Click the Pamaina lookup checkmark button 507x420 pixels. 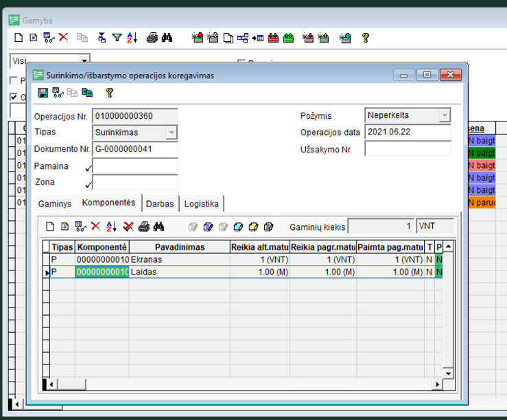tap(88, 168)
